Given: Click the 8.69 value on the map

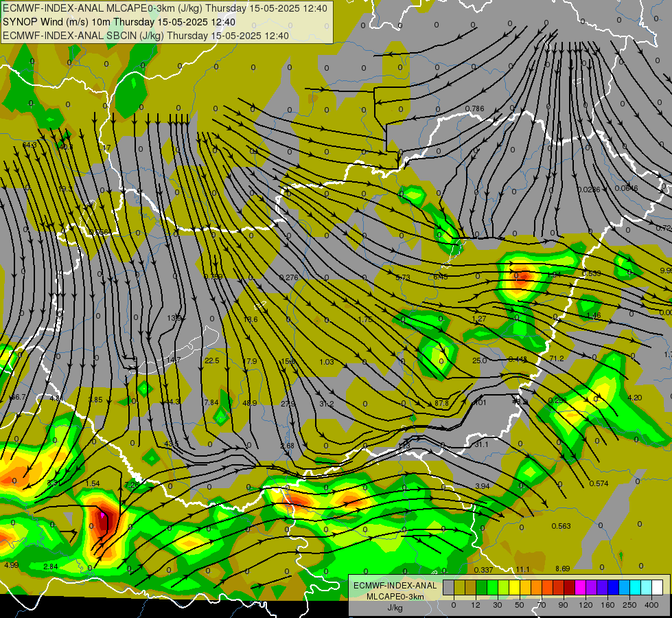Looking at the screenshot, I should pyautogui.click(x=563, y=569).
